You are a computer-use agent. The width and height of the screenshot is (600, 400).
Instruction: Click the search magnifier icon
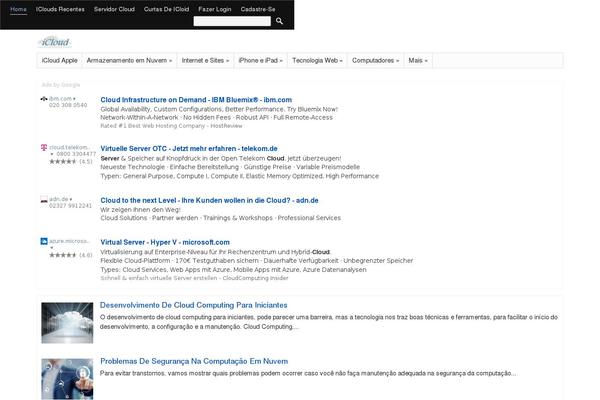pyautogui.click(x=279, y=21)
